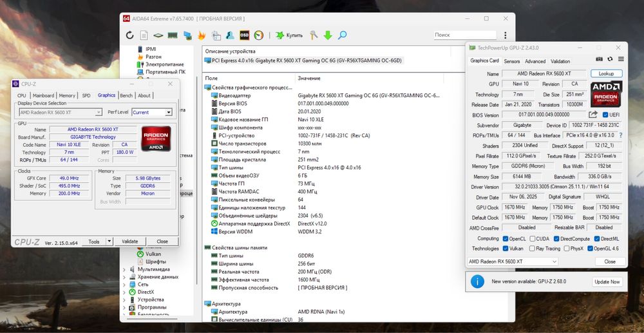Image resolution: width=644 pixels, height=333 pixels.
Task: Click the key license toolbar icon
Action: pyautogui.click(x=314, y=35)
